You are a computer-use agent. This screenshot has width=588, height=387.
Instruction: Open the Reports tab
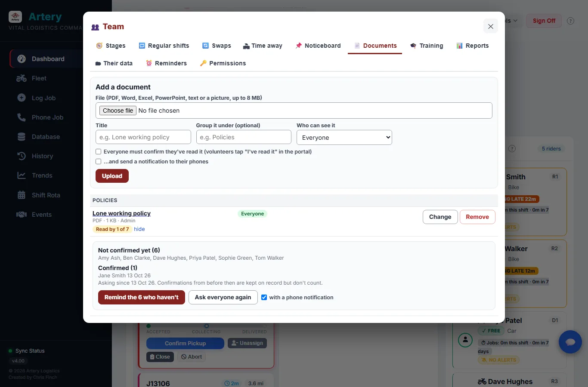coord(473,46)
